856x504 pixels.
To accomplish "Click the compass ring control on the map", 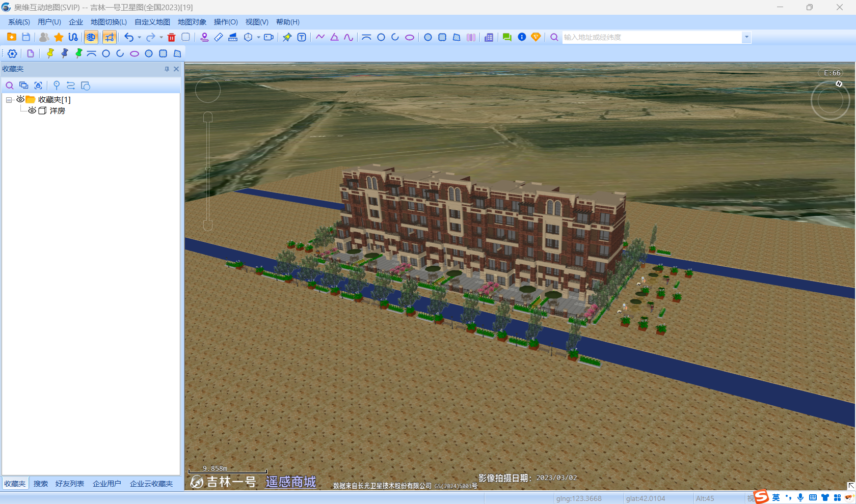I will coord(831,100).
